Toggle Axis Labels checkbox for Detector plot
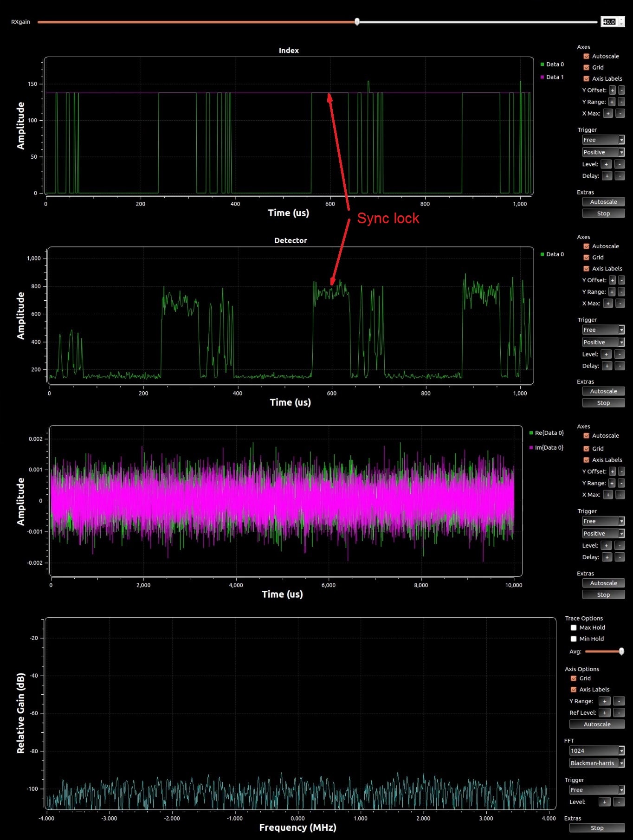The width and height of the screenshot is (633, 840). coord(586,269)
